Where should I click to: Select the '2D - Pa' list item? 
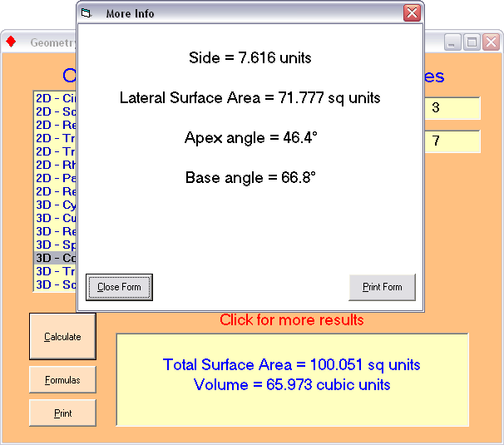(55, 178)
